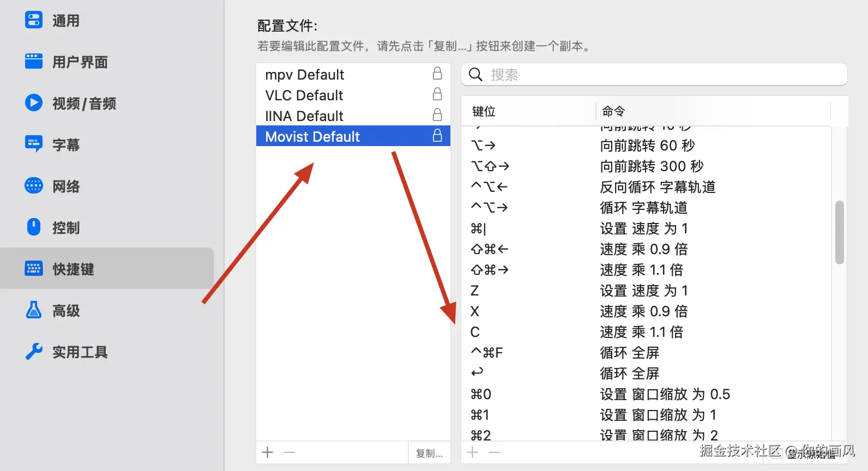
Task: Click the 键位 column header
Action: (528, 111)
